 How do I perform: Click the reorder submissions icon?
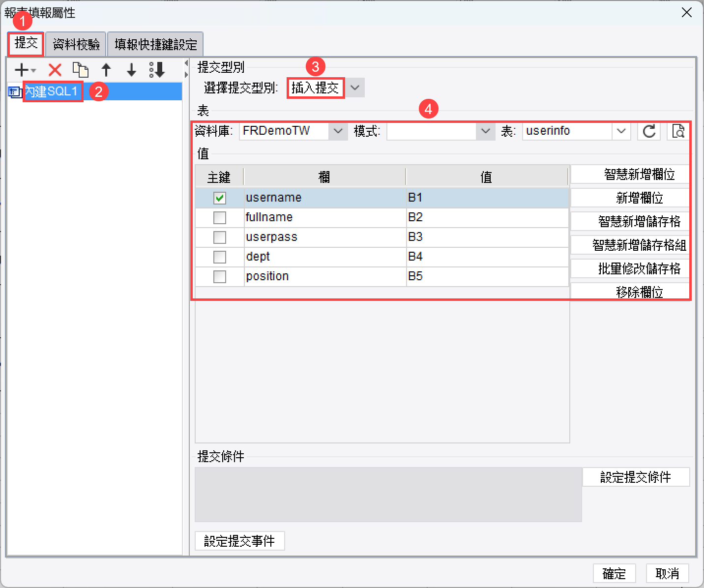157,70
